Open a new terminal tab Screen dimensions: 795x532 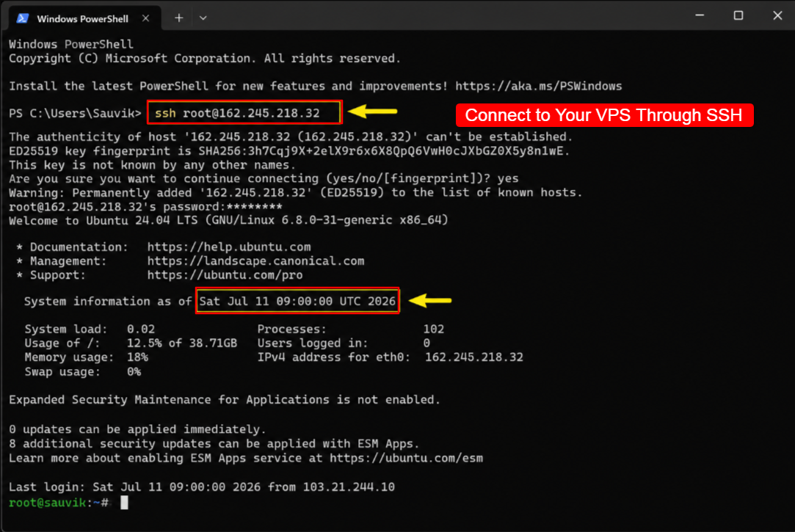[179, 18]
